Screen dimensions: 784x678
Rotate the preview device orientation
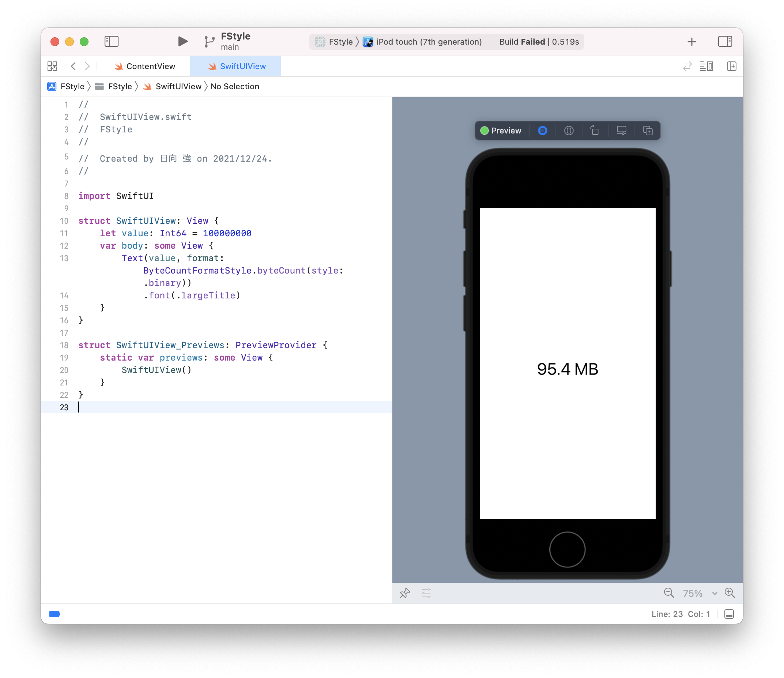point(595,131)
